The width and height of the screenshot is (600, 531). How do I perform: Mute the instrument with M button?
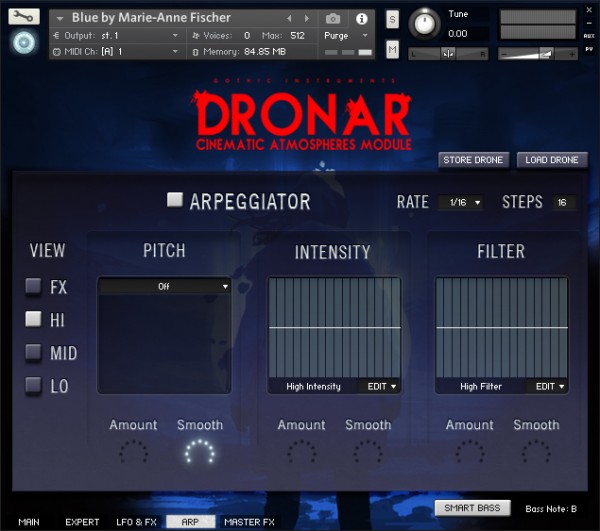(x=392, y=49)
